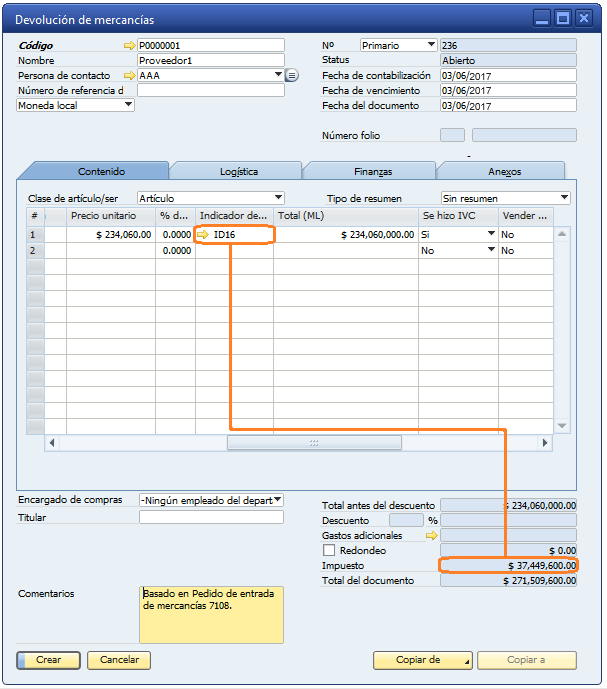Screen dimensions: 607x689
Task: Switch to the Logística tab
Action: [238, 172]
